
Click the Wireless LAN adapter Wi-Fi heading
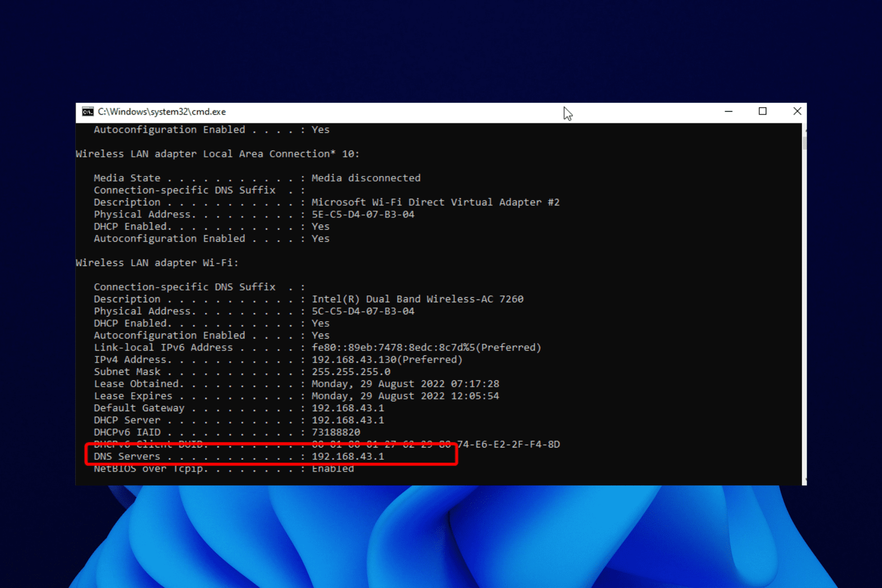point(157,263)
